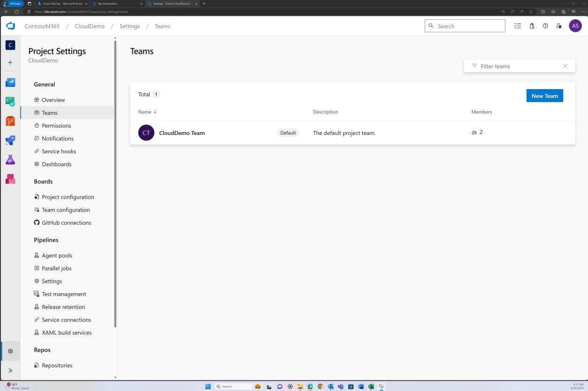
Task: Select Permissions under General settings
Action: (x=56, y=125)
